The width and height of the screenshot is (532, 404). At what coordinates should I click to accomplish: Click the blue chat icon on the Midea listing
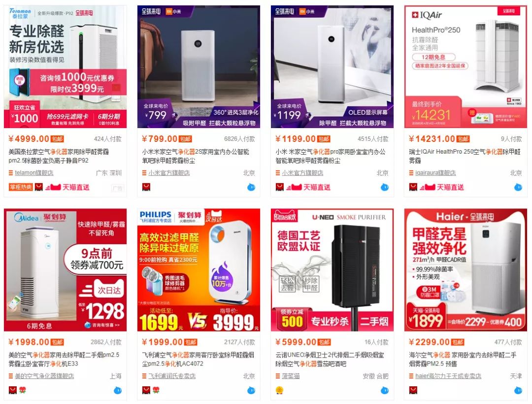coord(117,390)
